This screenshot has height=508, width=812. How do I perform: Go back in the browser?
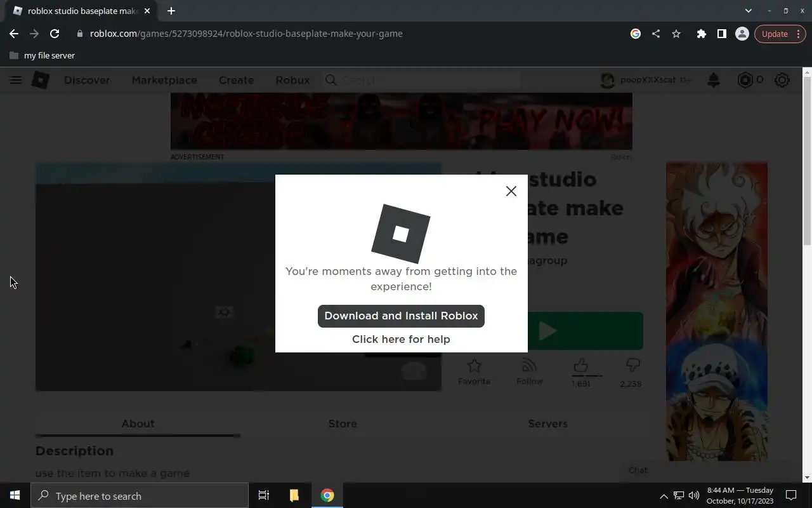tap(14, 34)
